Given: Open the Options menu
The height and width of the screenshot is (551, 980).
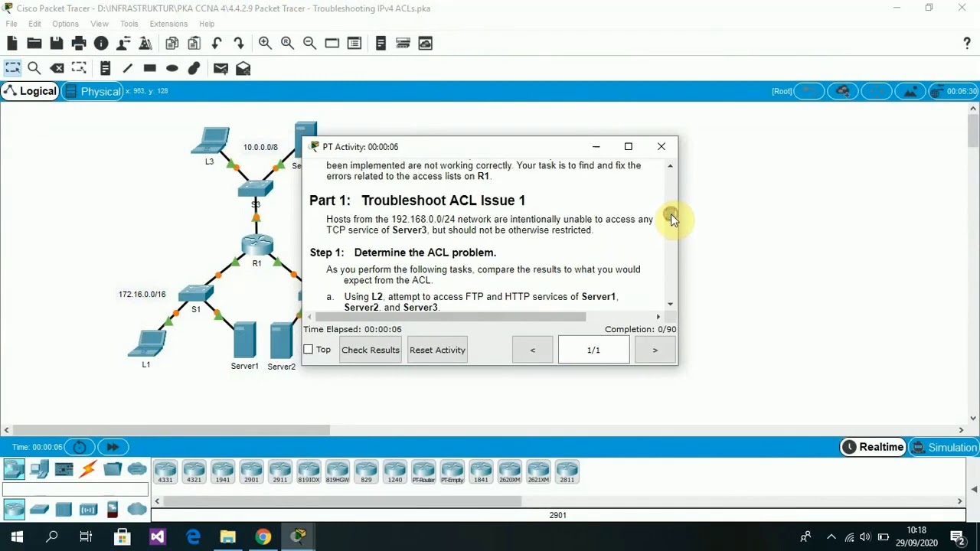Looking at the screenshot, I should [65, 24].
